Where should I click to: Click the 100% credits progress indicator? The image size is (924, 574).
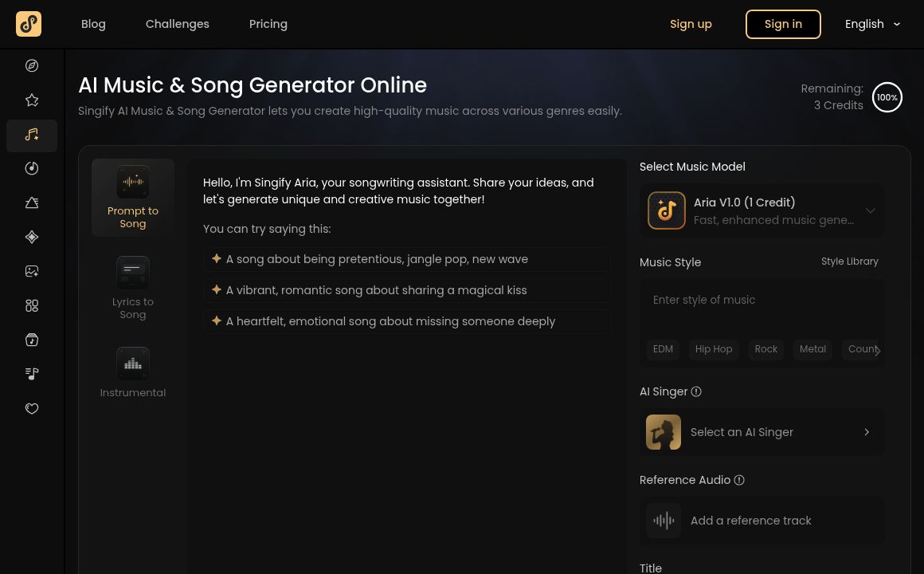(887, 97)
